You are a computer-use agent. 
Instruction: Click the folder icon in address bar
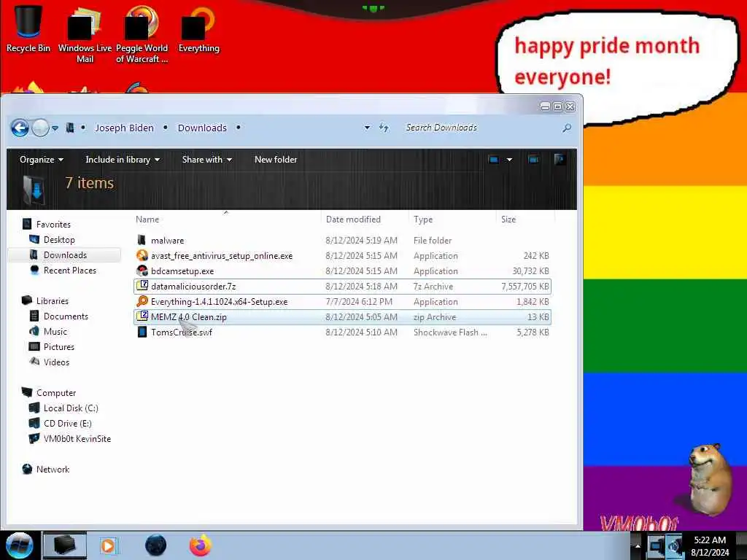(x=69, y=128)
